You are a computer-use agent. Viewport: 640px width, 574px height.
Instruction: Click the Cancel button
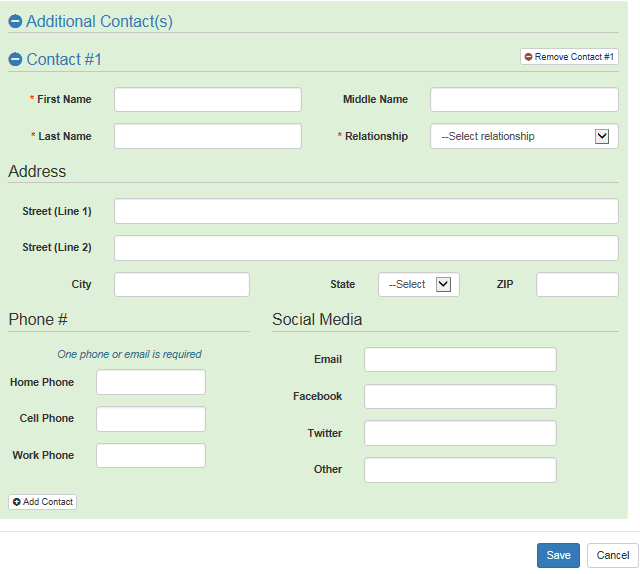click(613, 556)
